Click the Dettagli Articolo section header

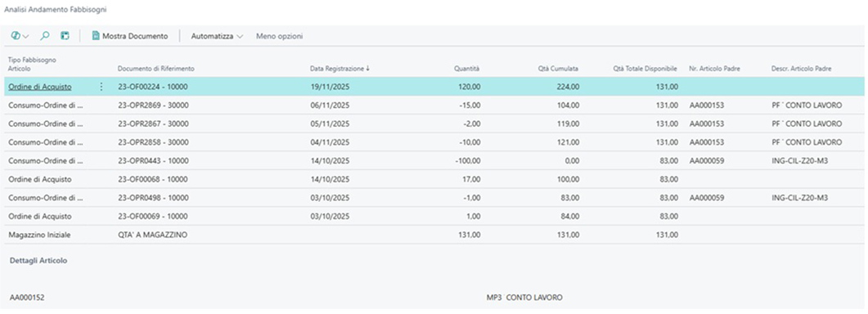pos(38,260)
